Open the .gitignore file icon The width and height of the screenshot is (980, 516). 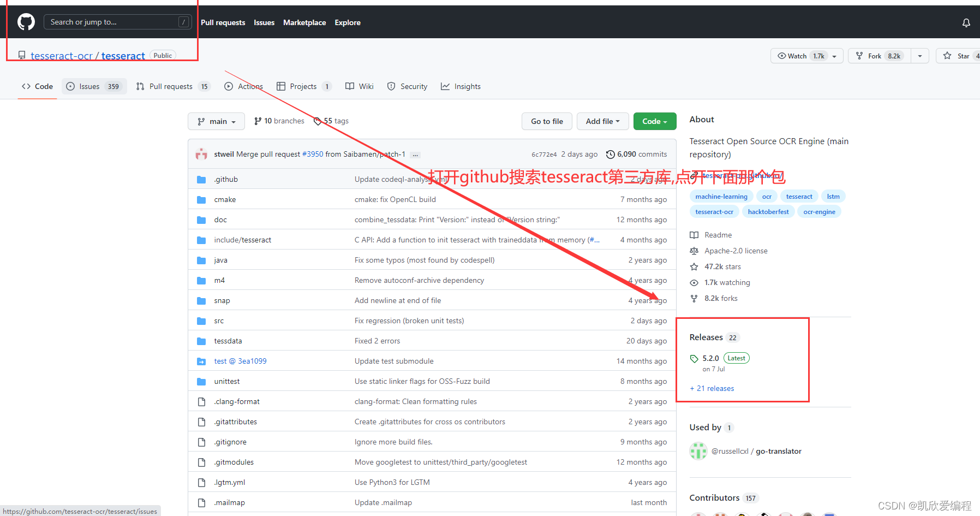[201, 442]
